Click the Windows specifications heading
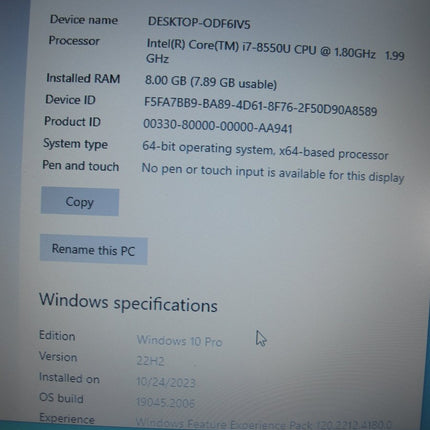 point(128,303)
